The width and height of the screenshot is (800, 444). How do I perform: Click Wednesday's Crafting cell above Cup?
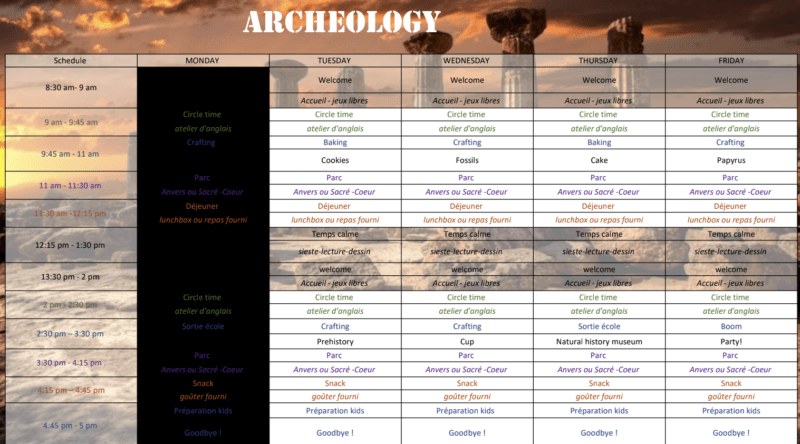467,326
